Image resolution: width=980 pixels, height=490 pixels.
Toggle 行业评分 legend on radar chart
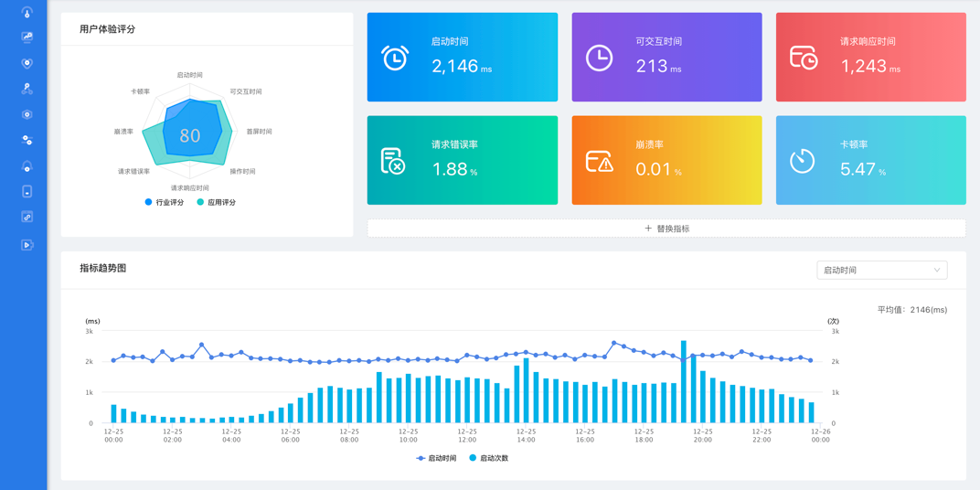(165, 202)
